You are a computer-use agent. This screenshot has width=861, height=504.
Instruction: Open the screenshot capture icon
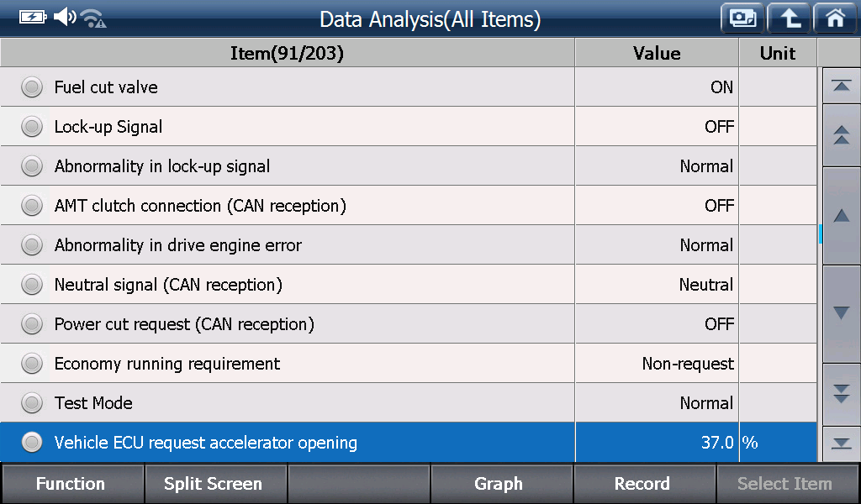(x=743, y=18)
